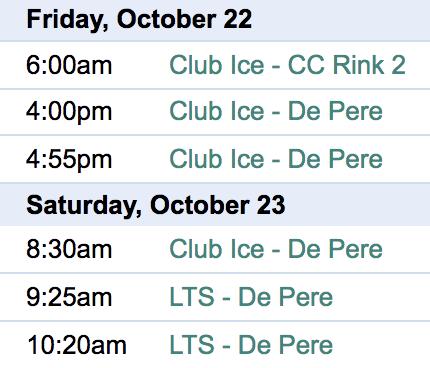Open the 10:20am LTS - De Pere event
This screenshot has height=368, width=430.
pyautogui.click(x=251, y=345)
